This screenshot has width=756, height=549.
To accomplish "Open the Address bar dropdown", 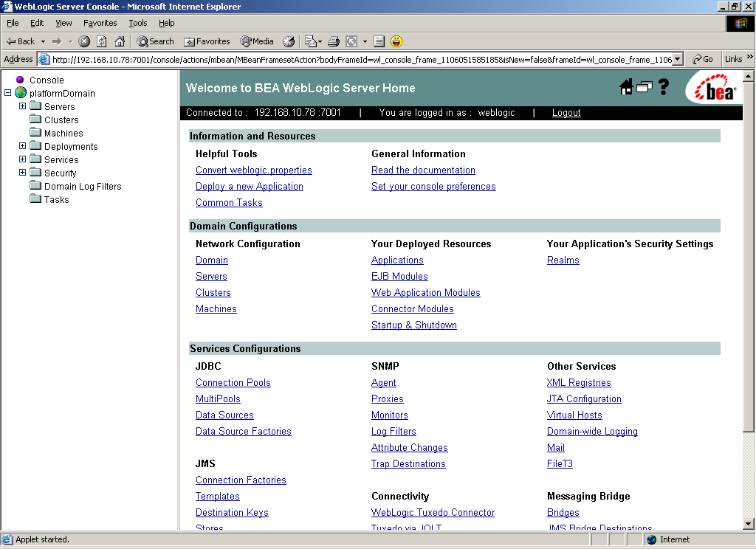I will click(x=678, y=59).
